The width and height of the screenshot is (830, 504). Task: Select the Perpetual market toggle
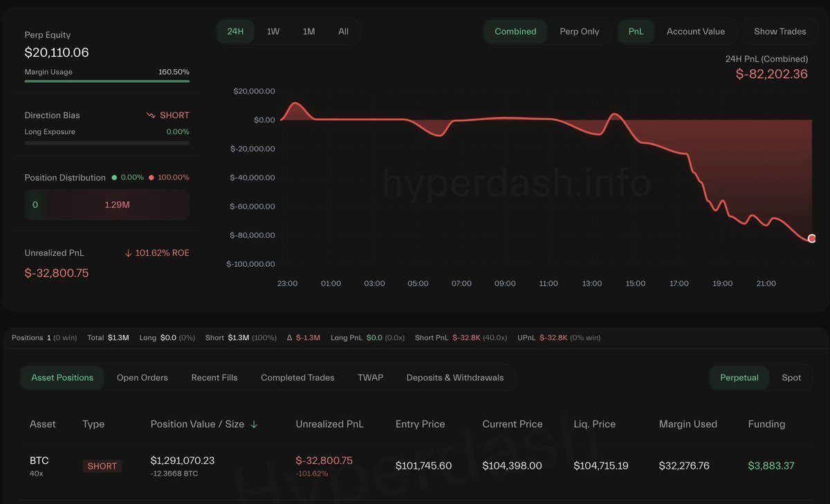pos(739,377)
